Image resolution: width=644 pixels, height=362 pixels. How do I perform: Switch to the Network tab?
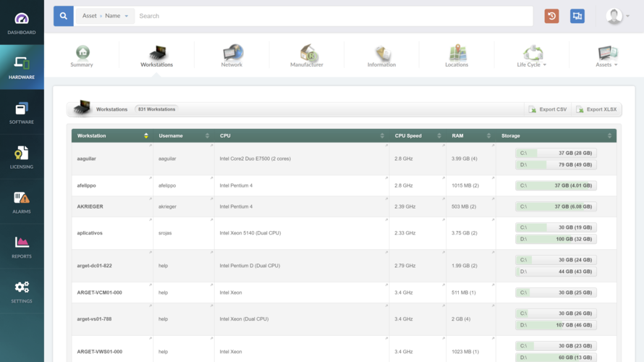232,56
